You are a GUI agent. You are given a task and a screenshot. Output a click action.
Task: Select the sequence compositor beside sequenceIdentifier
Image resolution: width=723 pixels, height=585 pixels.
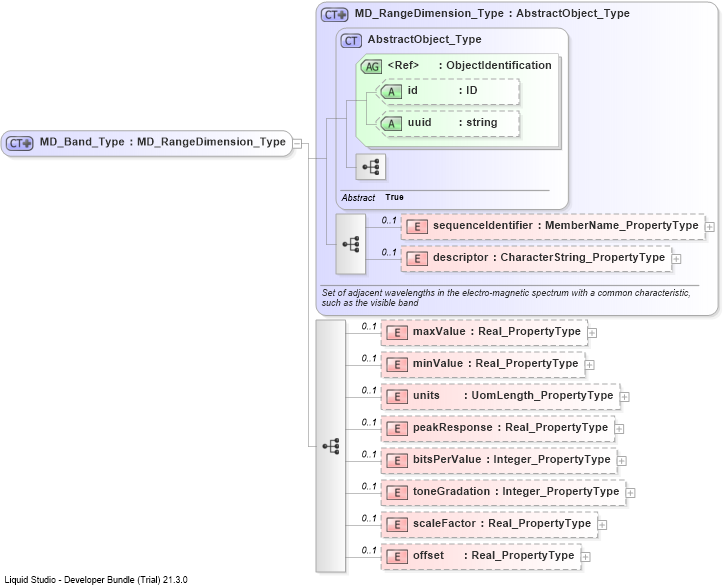click(350, 244)
